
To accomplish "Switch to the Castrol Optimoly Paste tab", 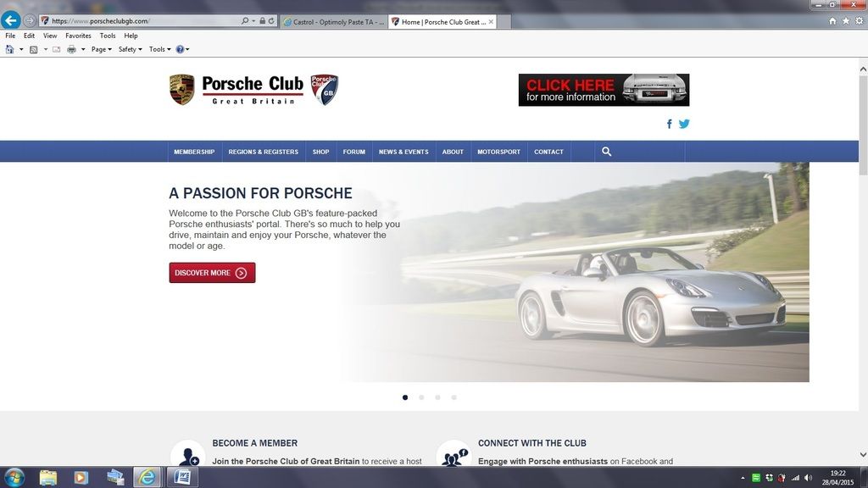I will pyautogui.click(x=334, y=21).
